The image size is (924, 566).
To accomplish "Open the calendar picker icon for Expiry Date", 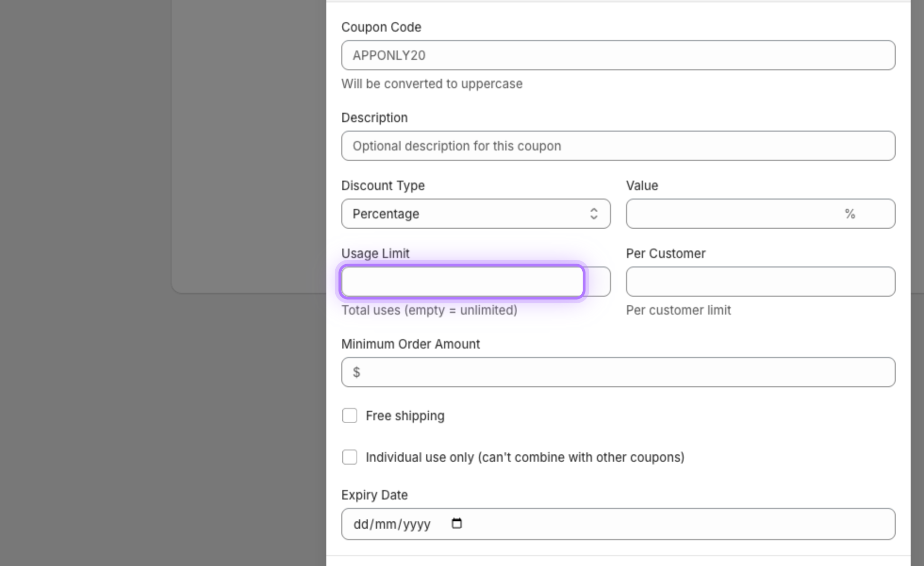I will point(456,524).
